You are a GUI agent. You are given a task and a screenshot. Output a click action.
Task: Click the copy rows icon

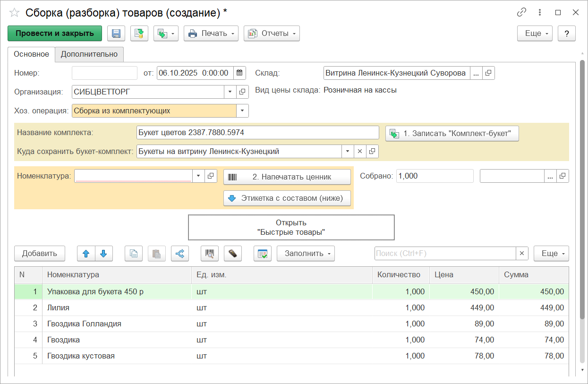134,254
